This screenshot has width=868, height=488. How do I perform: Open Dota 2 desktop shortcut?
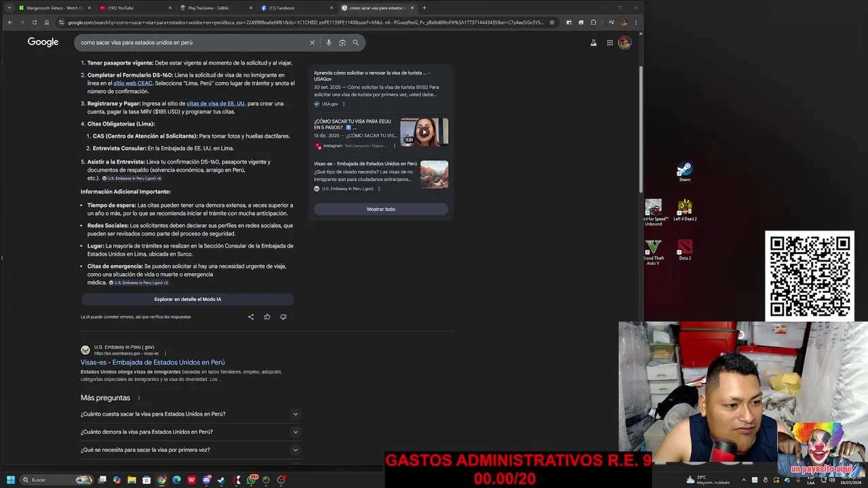[x=685, y=249]
